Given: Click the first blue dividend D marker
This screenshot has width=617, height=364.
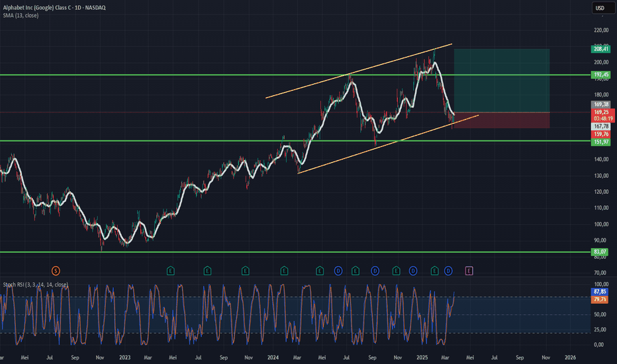Looking at the screenshot, I should click(x=338, y=271).
